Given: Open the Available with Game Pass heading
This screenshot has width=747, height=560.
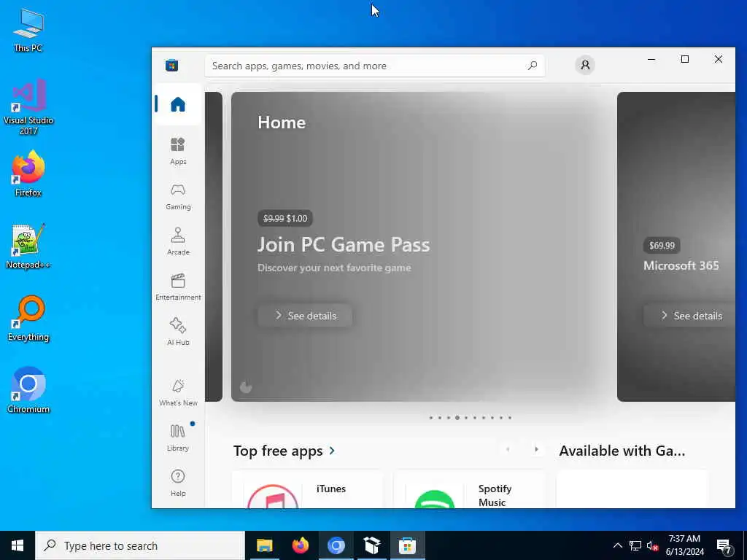Looking at the screenshot, I should point(622,451).
